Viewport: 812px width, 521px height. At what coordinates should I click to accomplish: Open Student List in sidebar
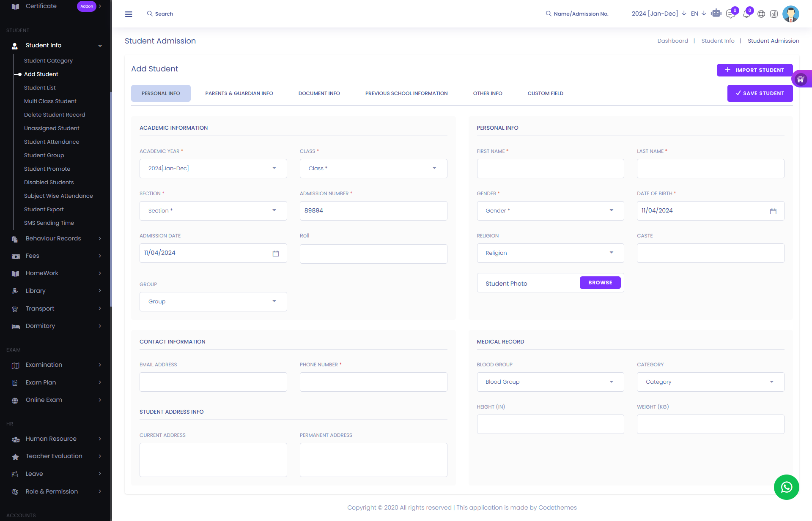40,88
